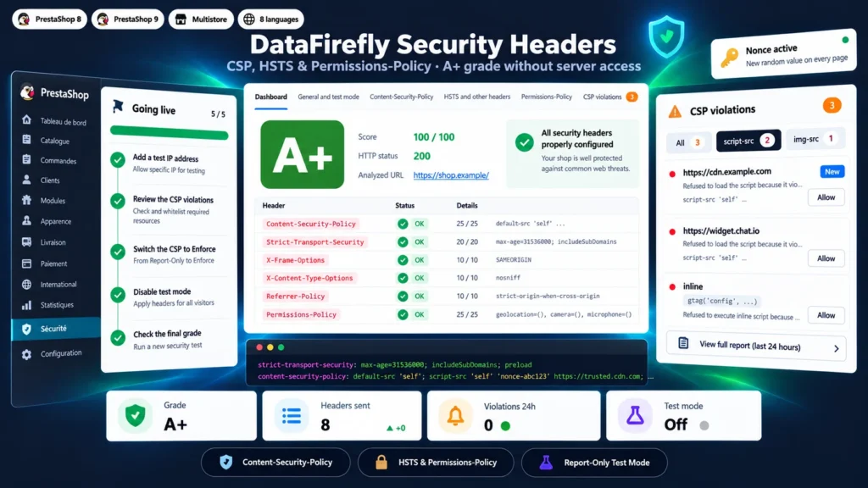The height and width of the screenshot is (488, 868).
Task: Click the Clients person icon
Action: pos(26,180)
